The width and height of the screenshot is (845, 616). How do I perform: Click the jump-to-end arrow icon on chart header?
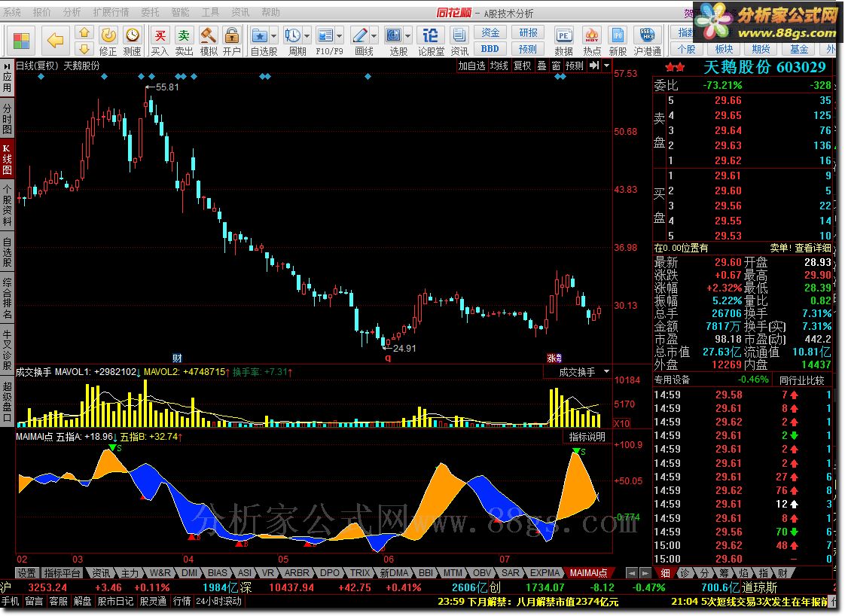(594, 66)
